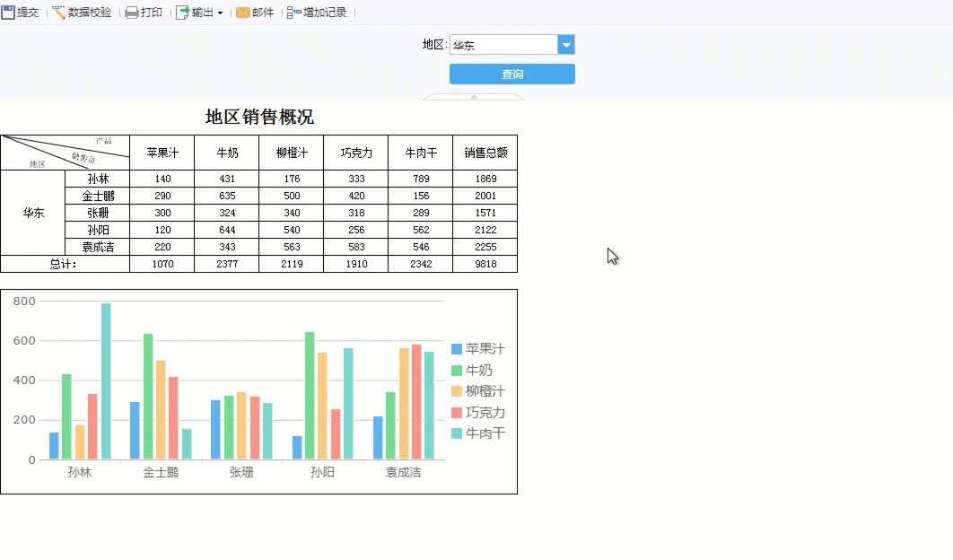This screenshot has height=560, width=953.
Task: Click the 增加记录 toolbar label
Action: pos(325,13)
